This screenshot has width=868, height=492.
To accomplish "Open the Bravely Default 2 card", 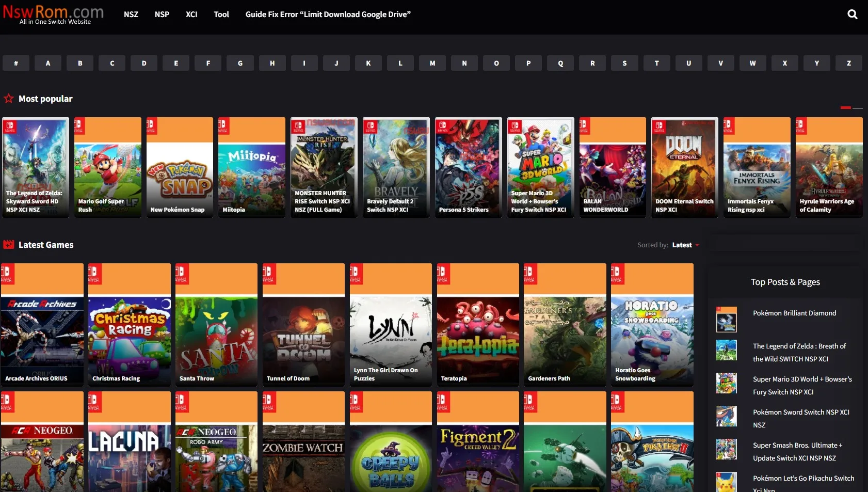I will point(396,167).
